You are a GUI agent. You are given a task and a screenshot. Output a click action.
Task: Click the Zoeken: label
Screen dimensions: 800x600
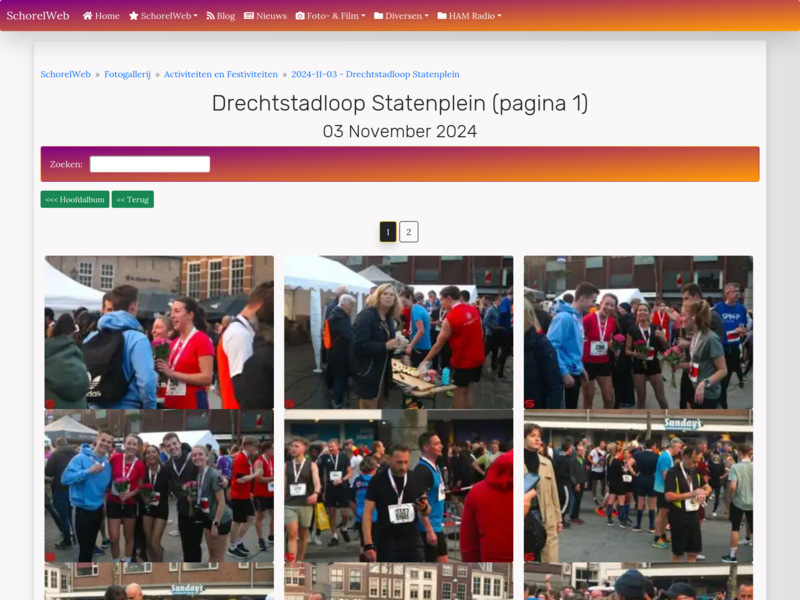66,164
